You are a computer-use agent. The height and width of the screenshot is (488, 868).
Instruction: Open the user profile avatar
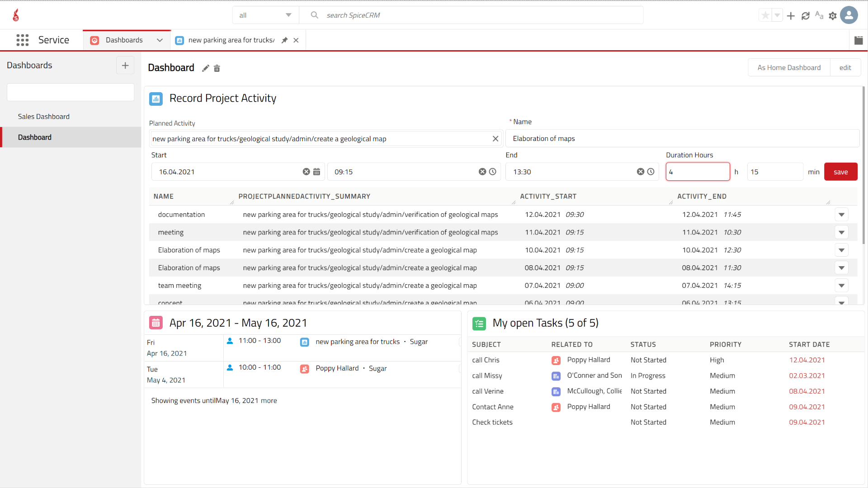point(849,15)
